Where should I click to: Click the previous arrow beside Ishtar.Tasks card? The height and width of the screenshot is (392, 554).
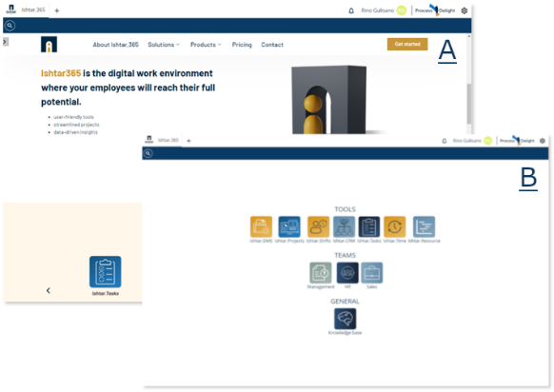tap(49, 290)
